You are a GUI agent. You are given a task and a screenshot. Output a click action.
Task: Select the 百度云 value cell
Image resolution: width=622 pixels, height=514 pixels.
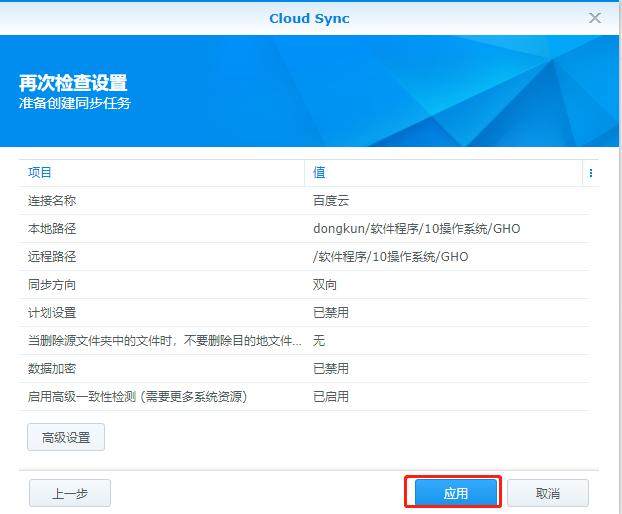(331, 201)
